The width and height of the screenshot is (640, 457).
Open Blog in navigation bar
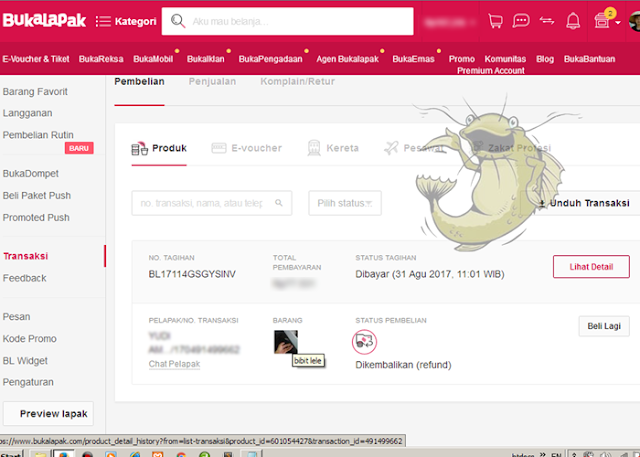coord(545,59)
